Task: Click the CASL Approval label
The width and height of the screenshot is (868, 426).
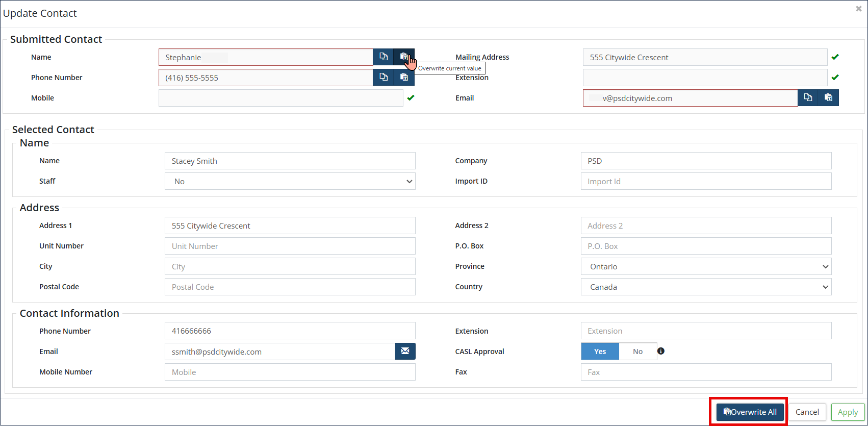Action: [x=479, y=352]
